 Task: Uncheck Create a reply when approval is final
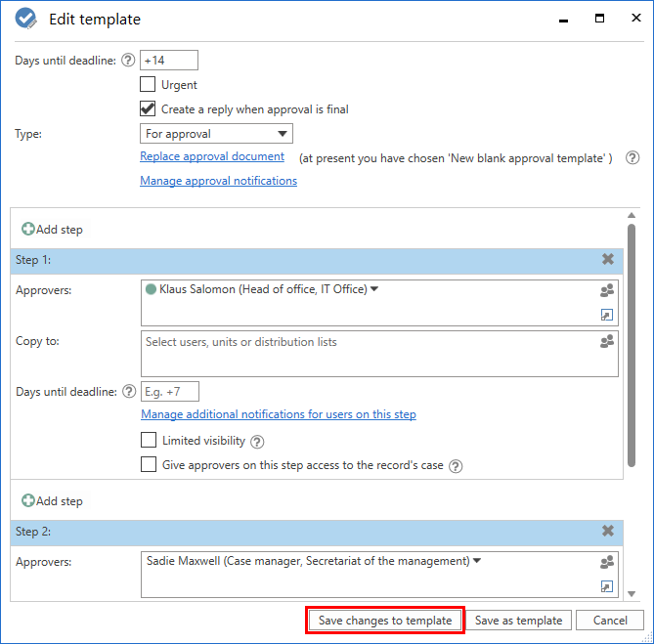(148, 109)
